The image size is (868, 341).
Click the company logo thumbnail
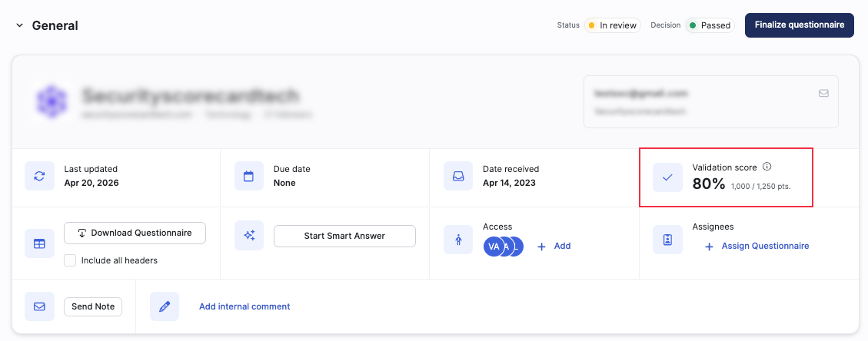point(51,102)
